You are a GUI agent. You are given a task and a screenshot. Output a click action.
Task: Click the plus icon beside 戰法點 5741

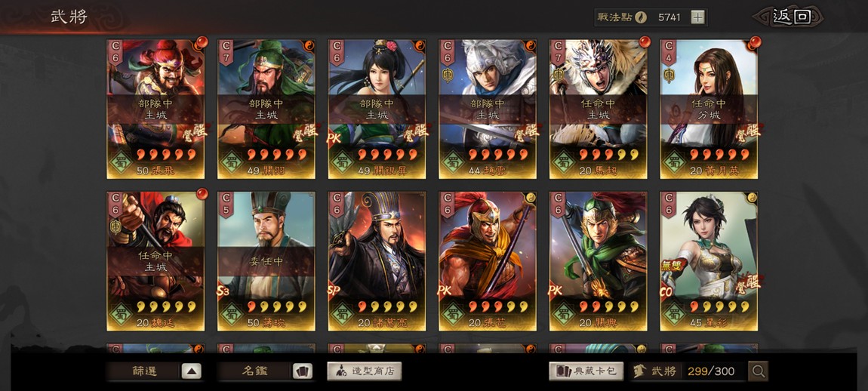tap(698, 17)
